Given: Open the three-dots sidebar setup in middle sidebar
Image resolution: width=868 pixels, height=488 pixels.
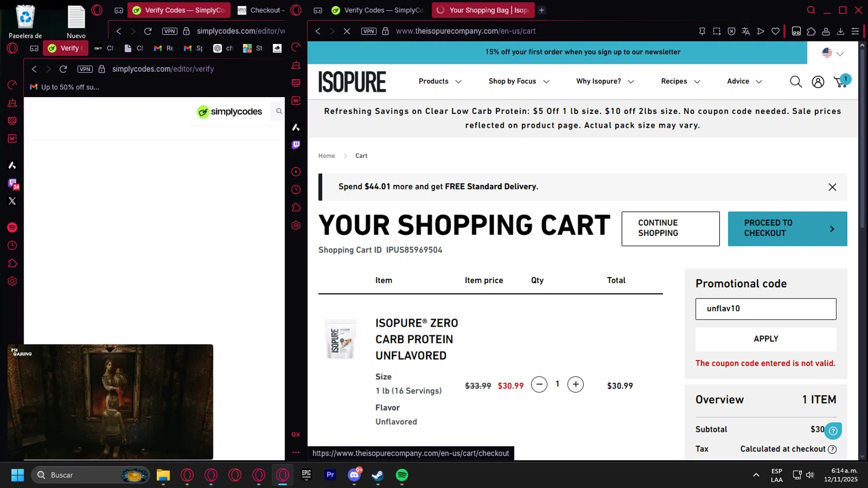Looking at the screenshot, I should pos(296,453).
